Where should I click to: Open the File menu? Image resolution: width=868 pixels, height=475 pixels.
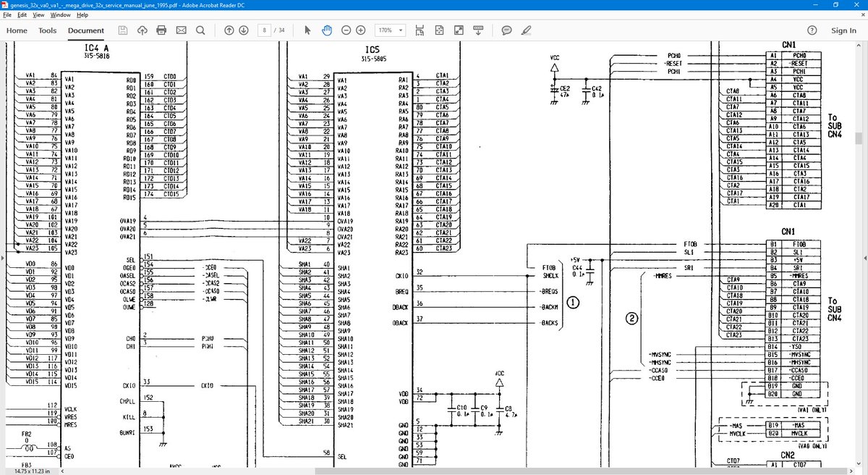coord(7,14)
